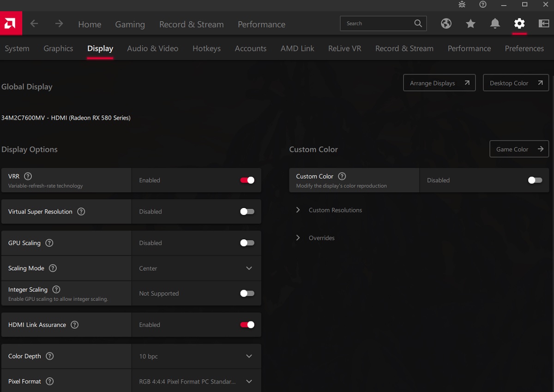Disable the VRR toggle
This screenshot has width=554, height=392.
[247, 180]
